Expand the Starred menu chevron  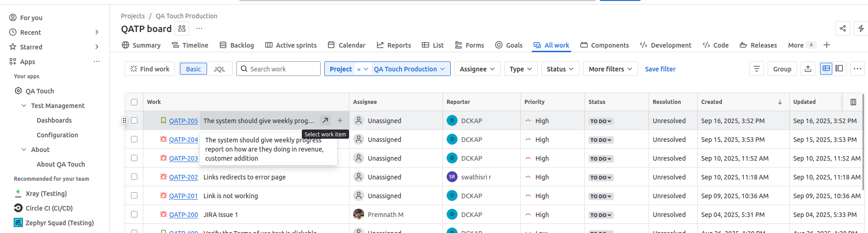tap(97, 47)
